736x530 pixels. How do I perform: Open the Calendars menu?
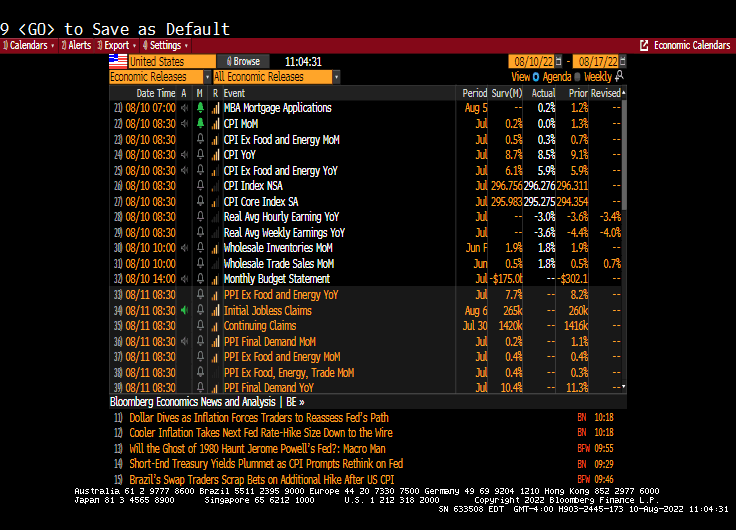click(29, 45)
